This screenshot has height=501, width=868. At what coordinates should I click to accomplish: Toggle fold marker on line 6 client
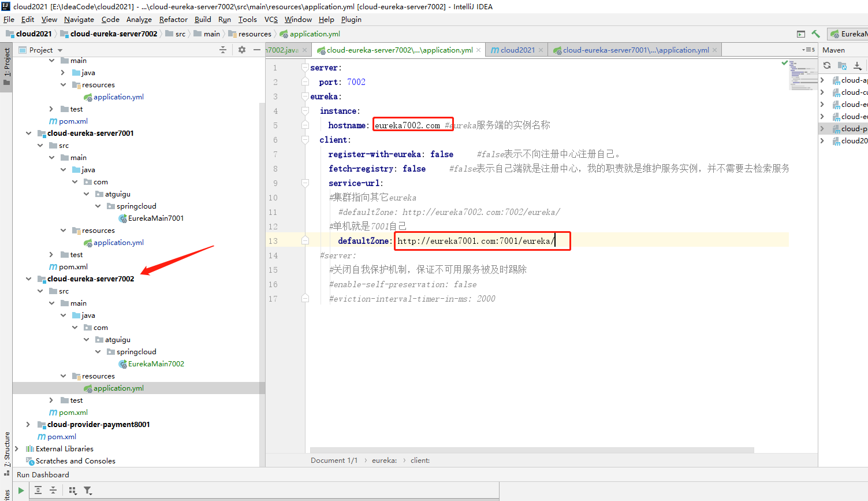[x=305, y=140]
